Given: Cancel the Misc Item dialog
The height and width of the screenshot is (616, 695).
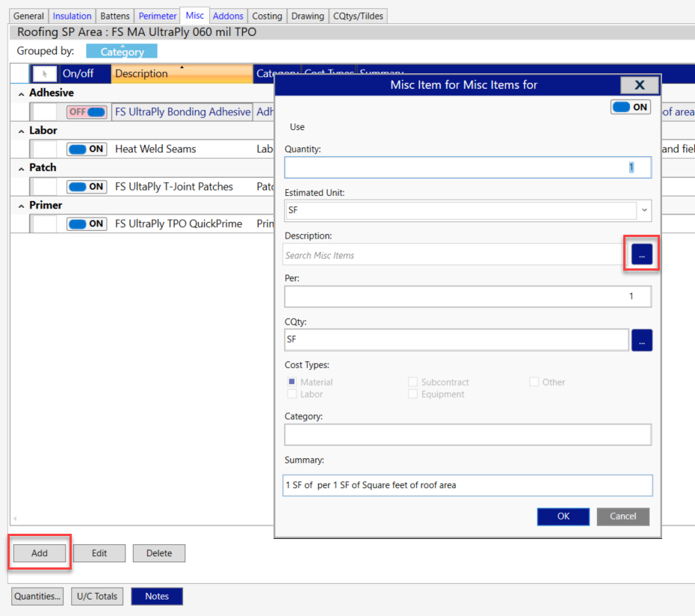Looking at the screenshot, I should 623,517.
